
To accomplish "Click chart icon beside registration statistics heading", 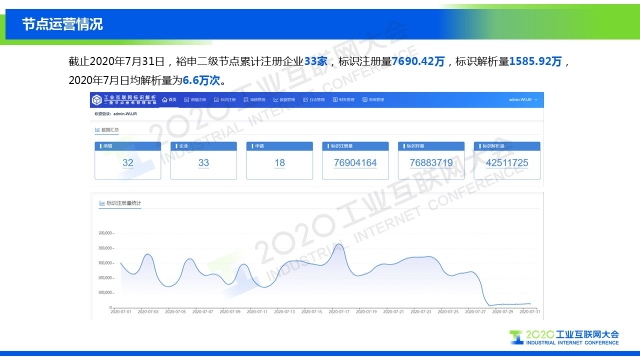I will point(102,203).
